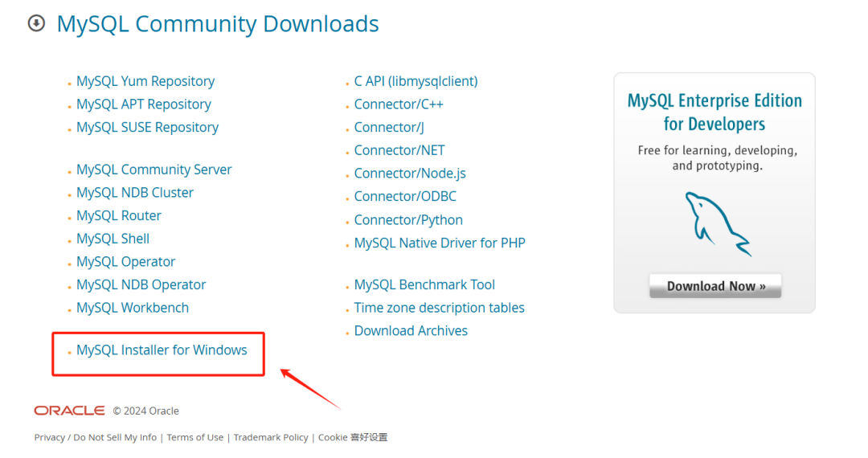Open the Privacy / Do Not Sell My Info link
This screenshot has height=458, width=868.
(95, 438)
